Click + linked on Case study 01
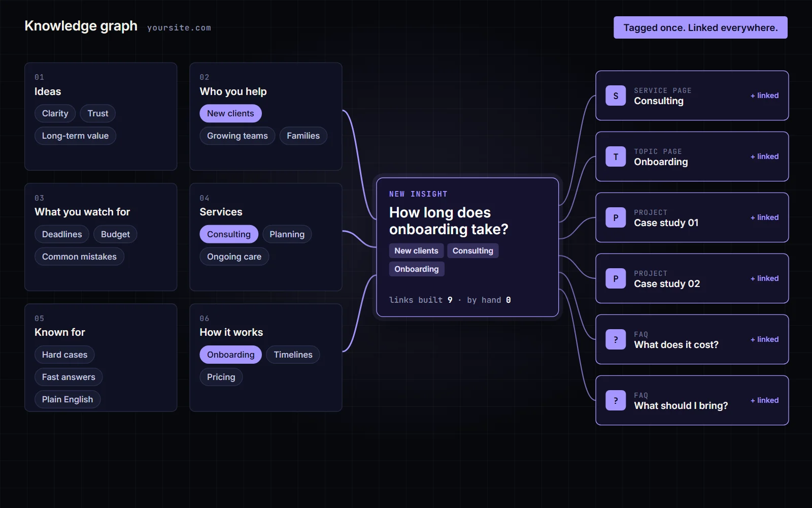 764,217
